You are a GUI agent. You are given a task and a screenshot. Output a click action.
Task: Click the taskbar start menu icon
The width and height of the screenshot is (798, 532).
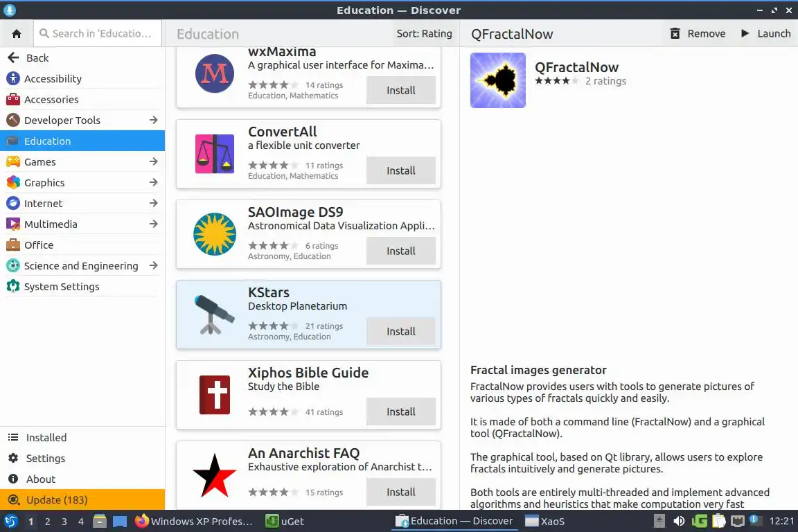10,522
